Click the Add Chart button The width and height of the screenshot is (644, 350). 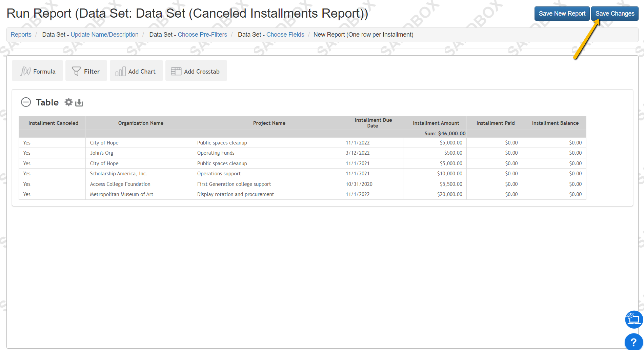(136, 71)
